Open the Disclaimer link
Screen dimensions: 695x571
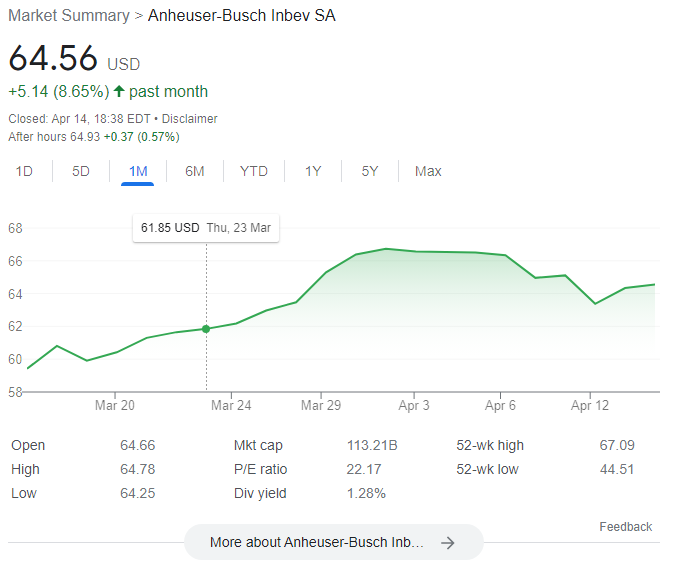click(x=189, y=119)
